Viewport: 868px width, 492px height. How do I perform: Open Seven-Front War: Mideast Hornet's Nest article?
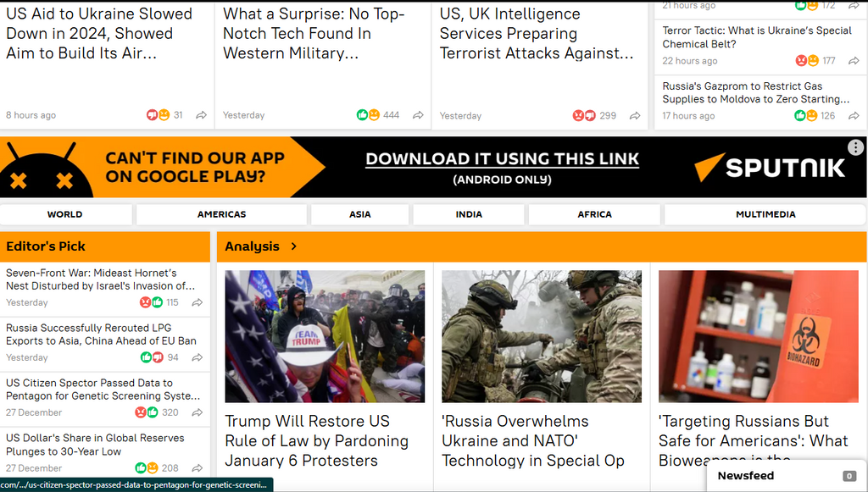pyautogui.click(x=100, y=279)
